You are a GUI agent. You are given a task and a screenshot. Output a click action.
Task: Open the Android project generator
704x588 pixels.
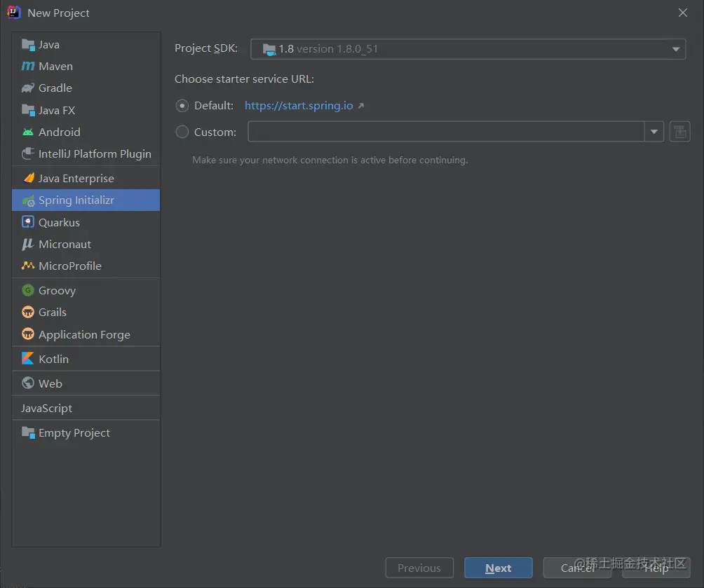click(57, 132)
